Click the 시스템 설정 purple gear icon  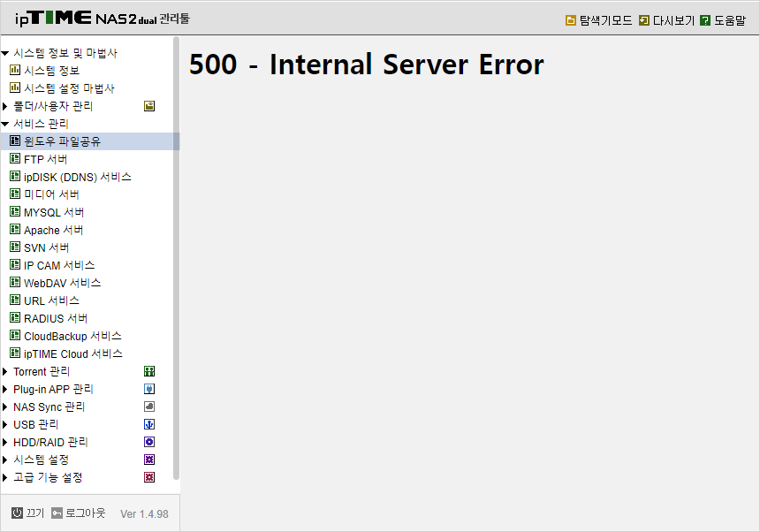149,460
